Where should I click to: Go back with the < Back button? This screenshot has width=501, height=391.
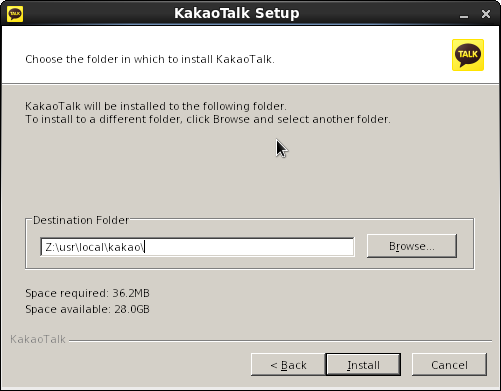click(288, 365)
